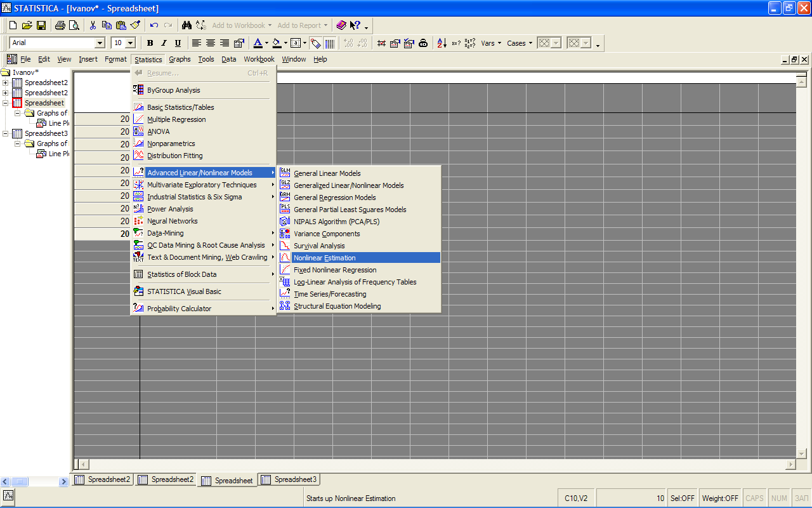
Task: Open the Data menu
Action: (x=229, y=59)
